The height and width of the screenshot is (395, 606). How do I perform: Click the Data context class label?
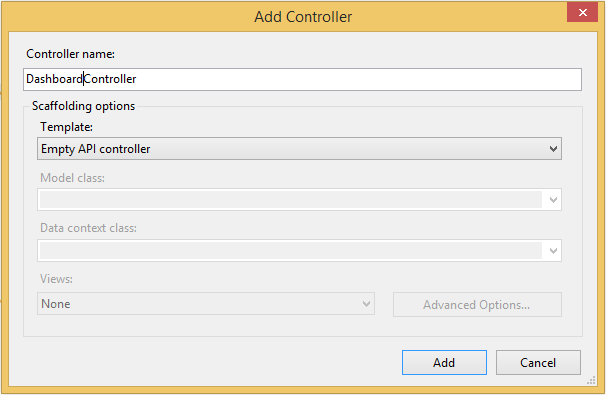[89, 228]
